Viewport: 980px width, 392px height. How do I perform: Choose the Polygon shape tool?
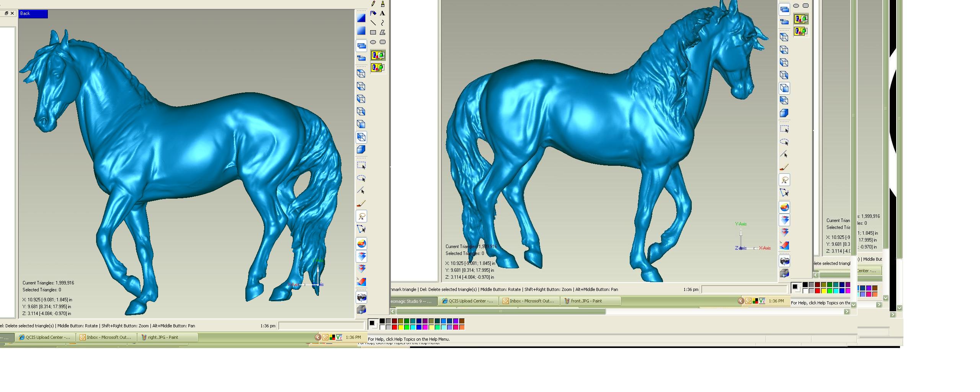click(382, 33)
